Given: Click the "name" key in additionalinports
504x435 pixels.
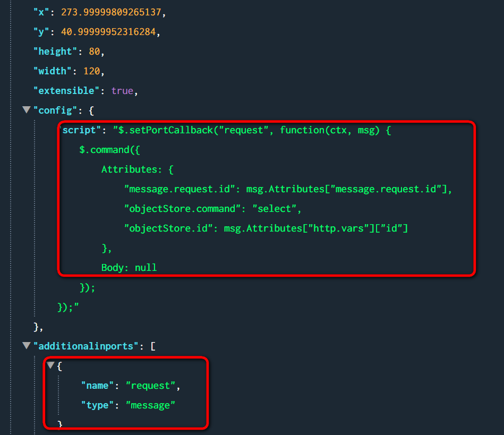Looking at the screenshot, I should 97,386.
